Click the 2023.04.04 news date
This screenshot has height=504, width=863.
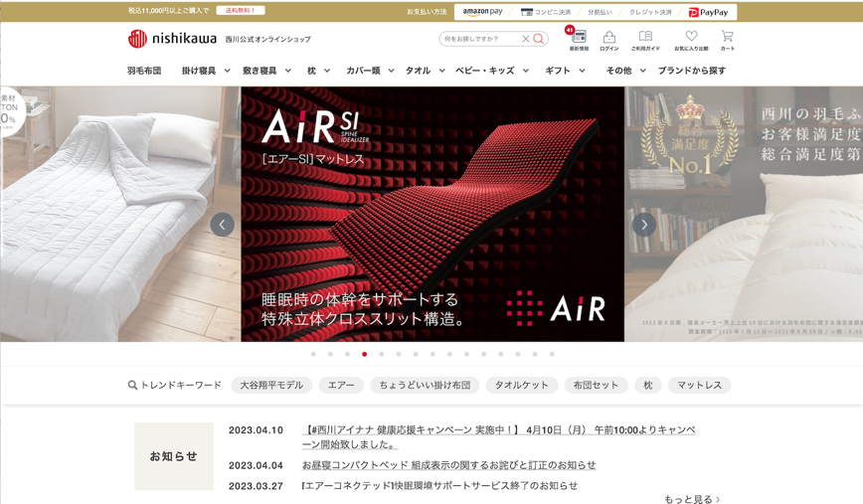(x=256, y=465)
